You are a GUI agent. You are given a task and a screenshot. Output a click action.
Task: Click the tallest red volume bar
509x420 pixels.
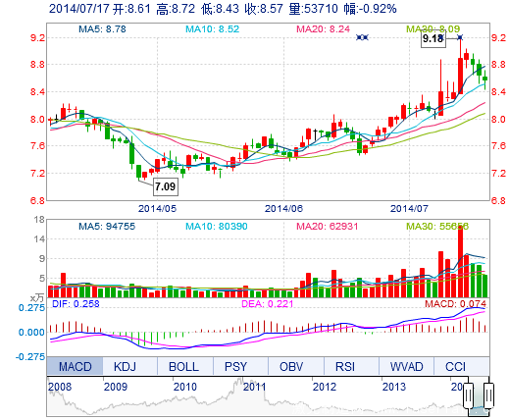(460, 261)
